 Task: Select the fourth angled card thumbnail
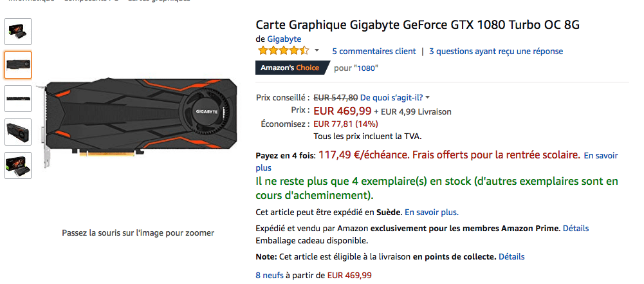pyautogui.click(x=18, y=132)
